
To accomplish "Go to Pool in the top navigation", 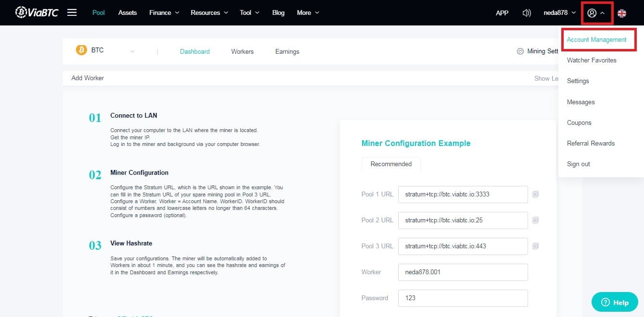I will [x=99, y=13].
